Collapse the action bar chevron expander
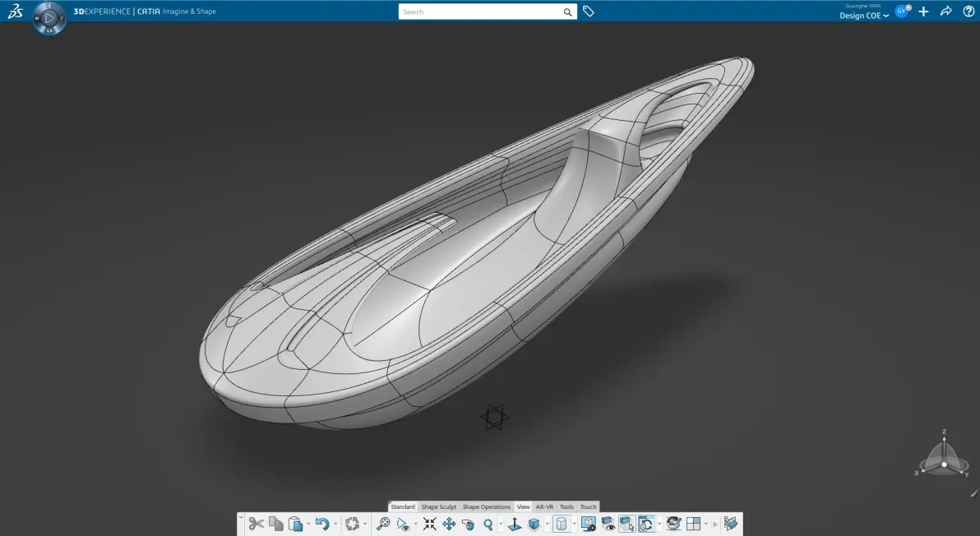This screenshot has height=536, width=980. [x=241, y=516]
